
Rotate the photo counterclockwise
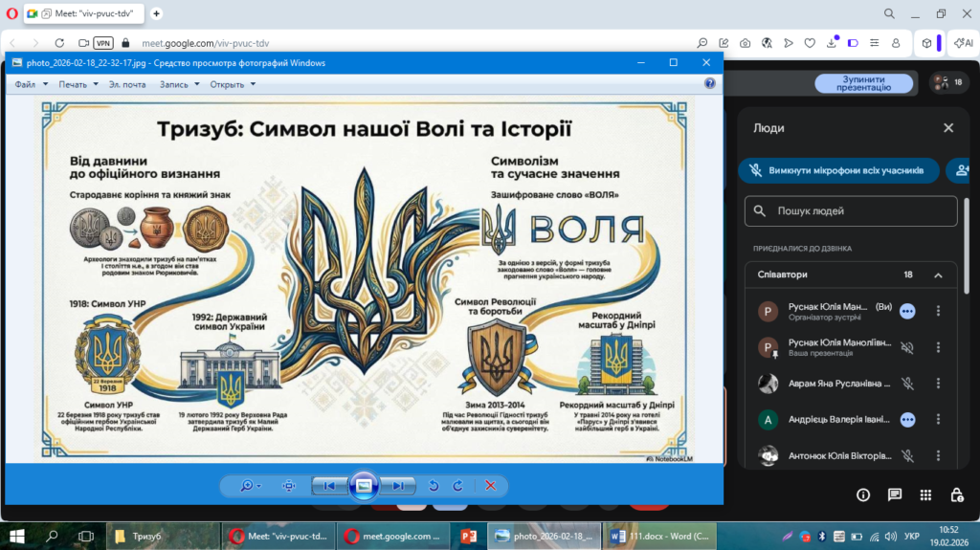[433, 486]
